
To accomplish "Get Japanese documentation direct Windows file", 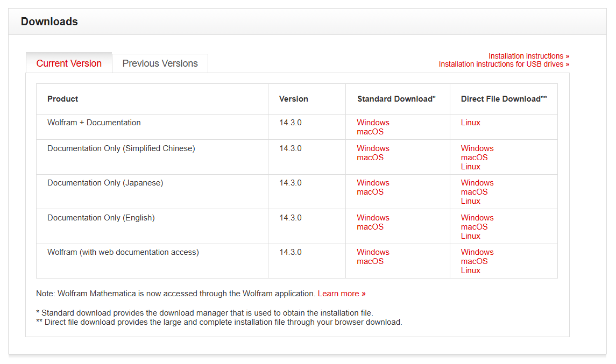I will (477, 183).
